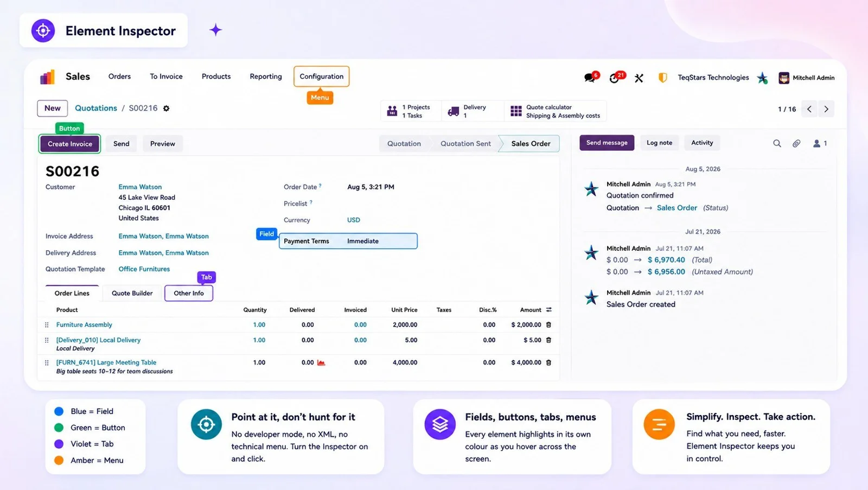Select the Quotation Sent status stage
This screenshot has height=490, width=868.
465,144
